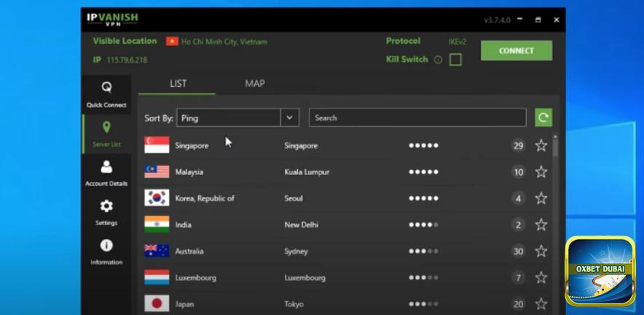The width and height of the screenshot is (644, 315).
Task: Click the green CONNECT button
Action: click(516, 50)
